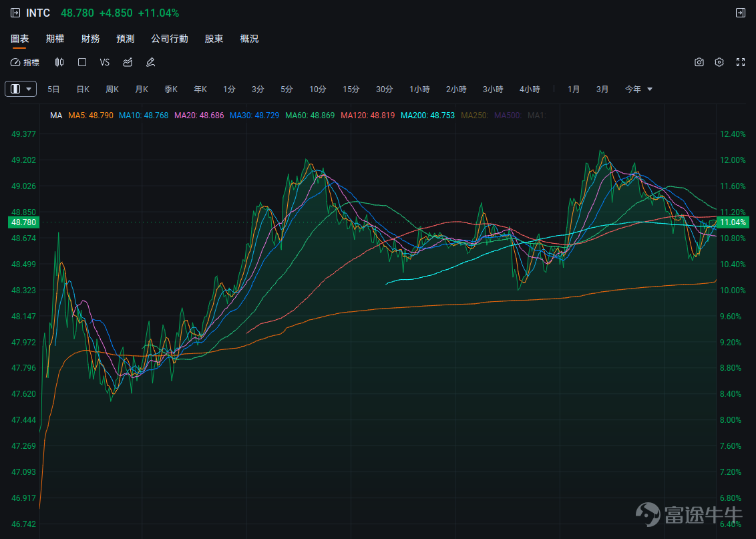Click the MA200: 48.753 legend
The image size is (756, 539).
(x=427, y=116)
